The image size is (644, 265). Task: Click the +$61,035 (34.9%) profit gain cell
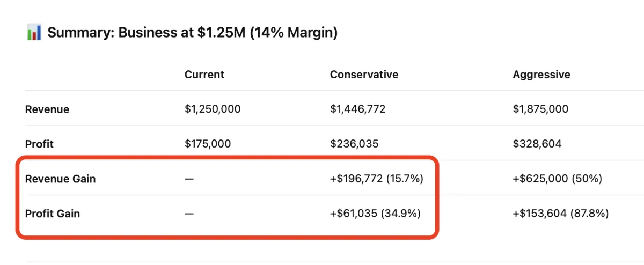point(375,214)
